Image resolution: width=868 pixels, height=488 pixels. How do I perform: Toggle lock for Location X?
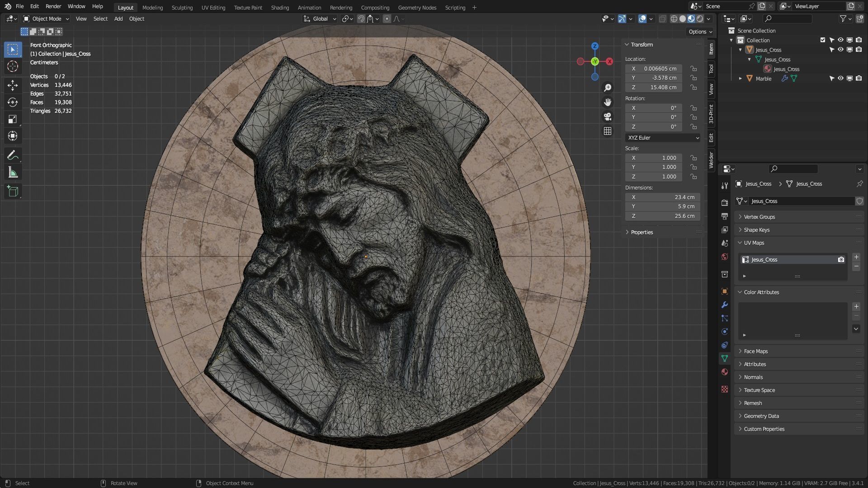[x=693, y=69]
